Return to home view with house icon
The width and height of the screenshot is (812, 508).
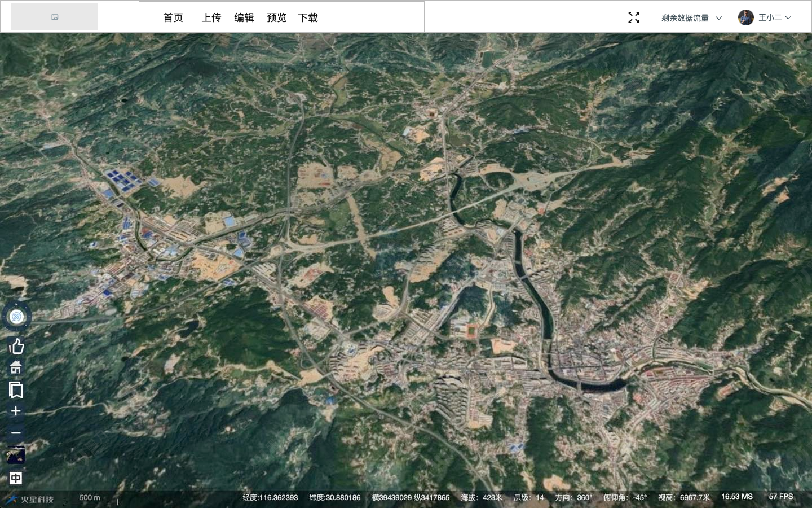tap(16, 368)
